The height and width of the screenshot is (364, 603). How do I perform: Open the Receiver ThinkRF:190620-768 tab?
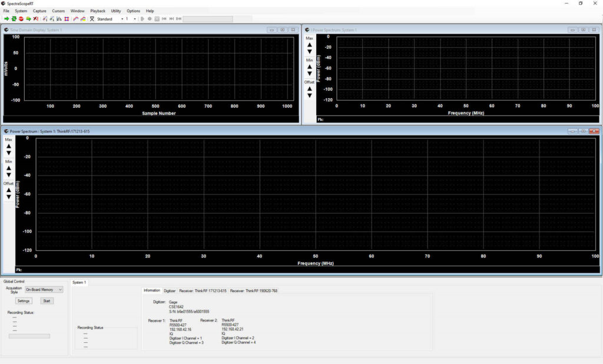(x=254, y=291)
